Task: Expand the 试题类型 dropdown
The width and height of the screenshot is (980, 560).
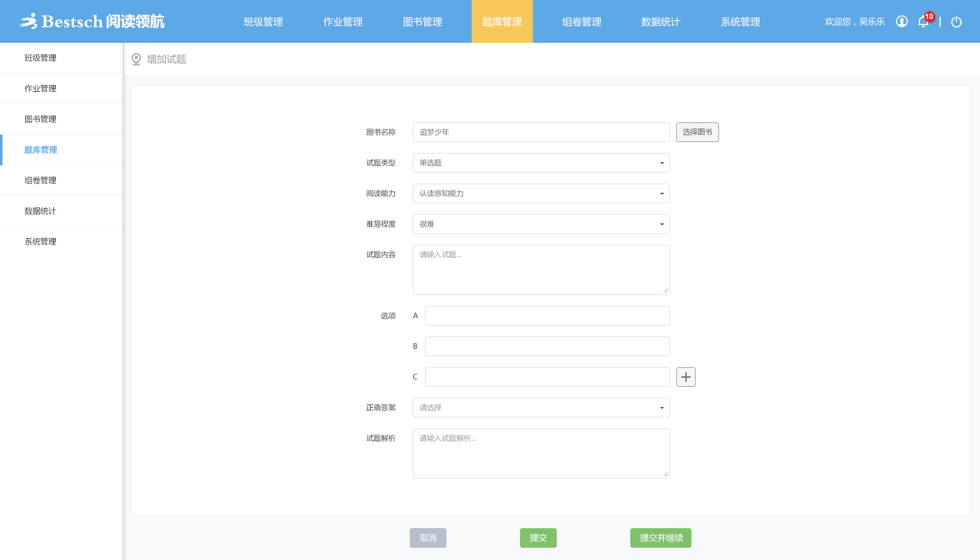Action: [x=541, y=163]
